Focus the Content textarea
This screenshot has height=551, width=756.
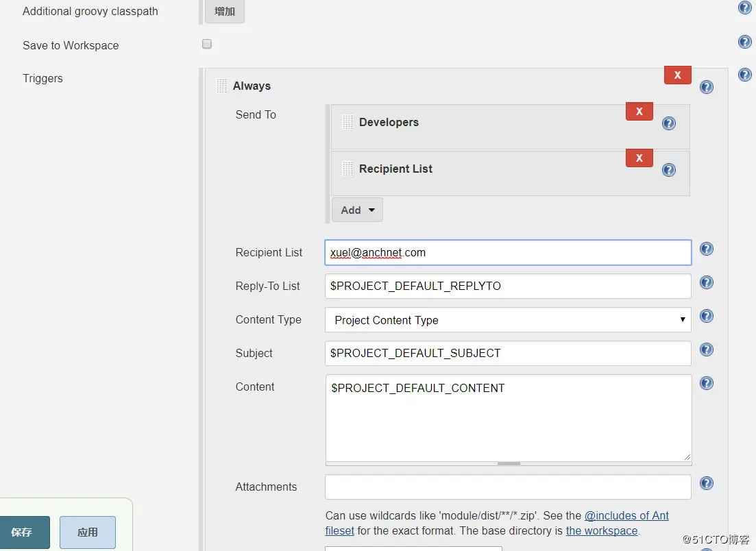[x=509, y=418]
